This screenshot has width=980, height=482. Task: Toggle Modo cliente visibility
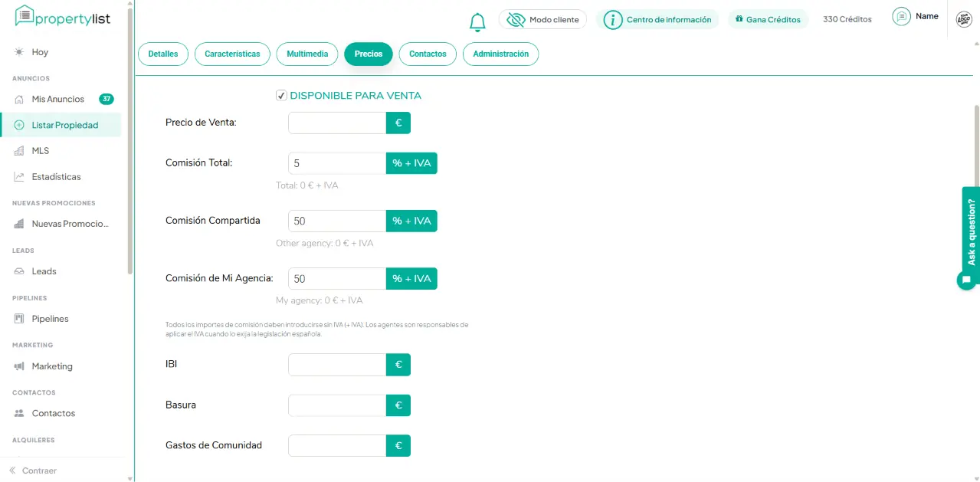point(543,19)
